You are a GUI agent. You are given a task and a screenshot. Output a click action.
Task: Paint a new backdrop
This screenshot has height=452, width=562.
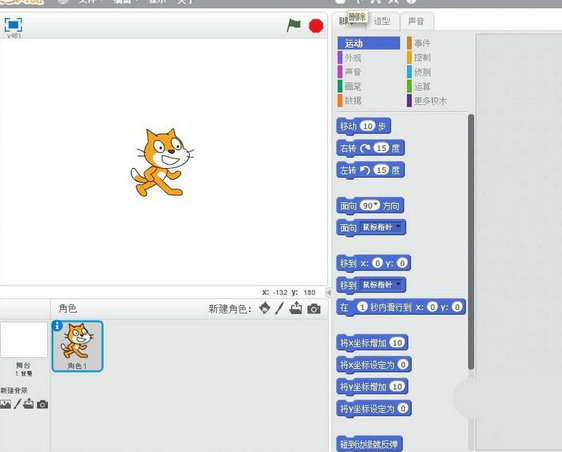pos(17,404)
